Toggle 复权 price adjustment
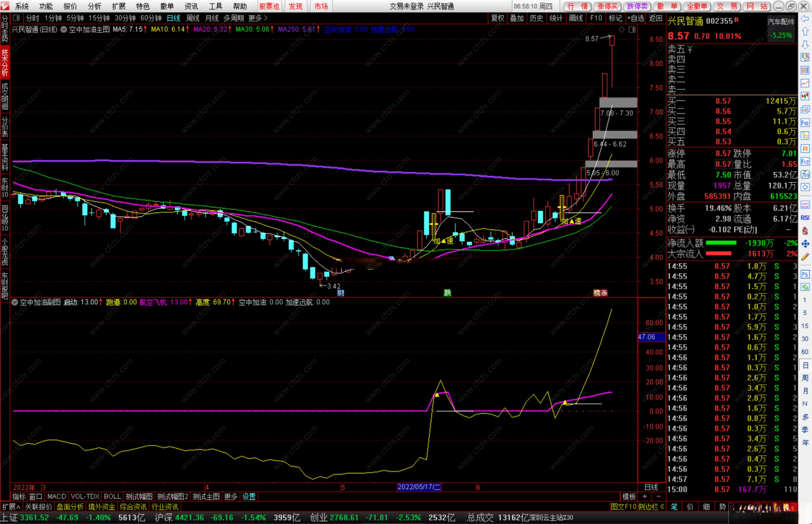 coord(497,18)
